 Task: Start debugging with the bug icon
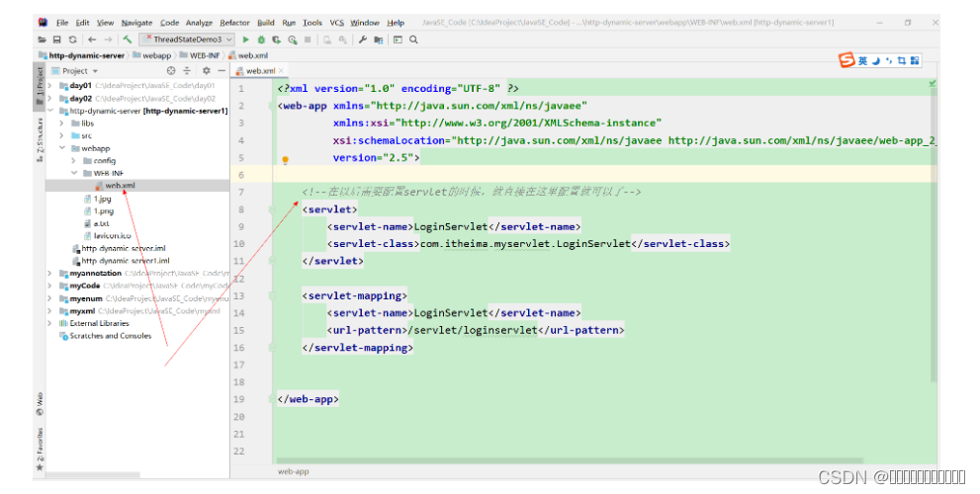[x=261, y=40]
